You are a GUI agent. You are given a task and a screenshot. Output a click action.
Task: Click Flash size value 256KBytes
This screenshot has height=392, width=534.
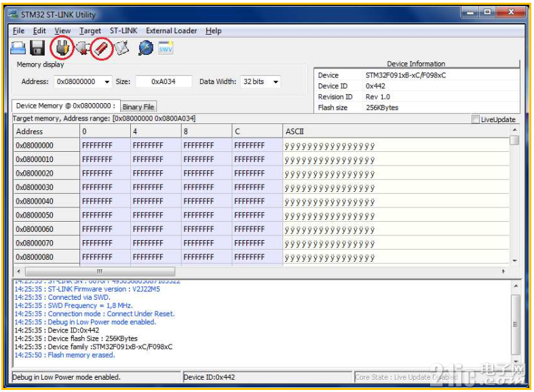(x=382, y=108)
